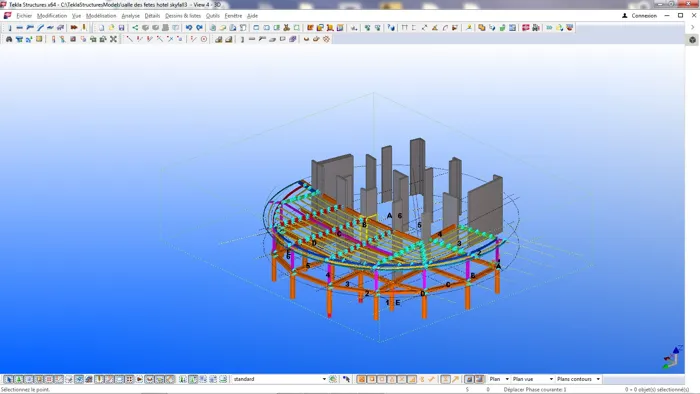Select the Create column tool in top toolbar
This screenshot has width=700, height=394.
9,28
